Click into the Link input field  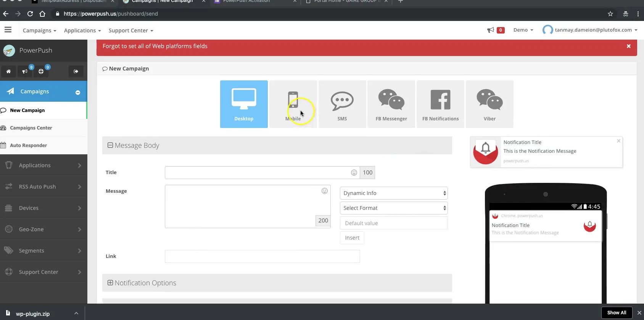(x=262, y=256)
